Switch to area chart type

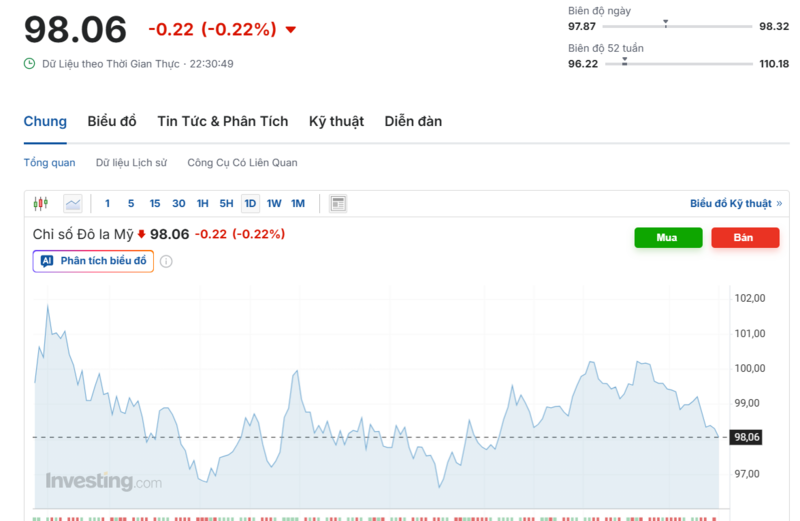click(x=73, y=204)
